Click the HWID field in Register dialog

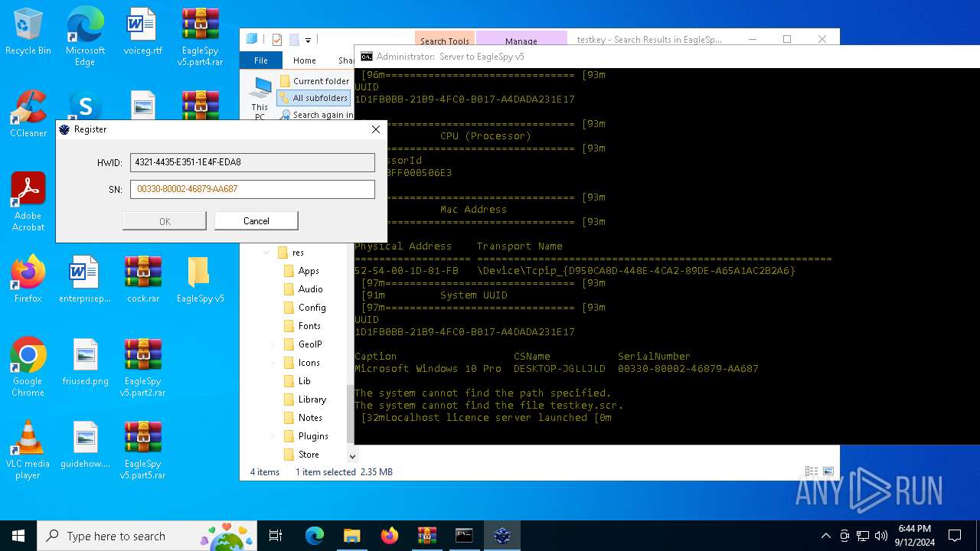[253, 162]
